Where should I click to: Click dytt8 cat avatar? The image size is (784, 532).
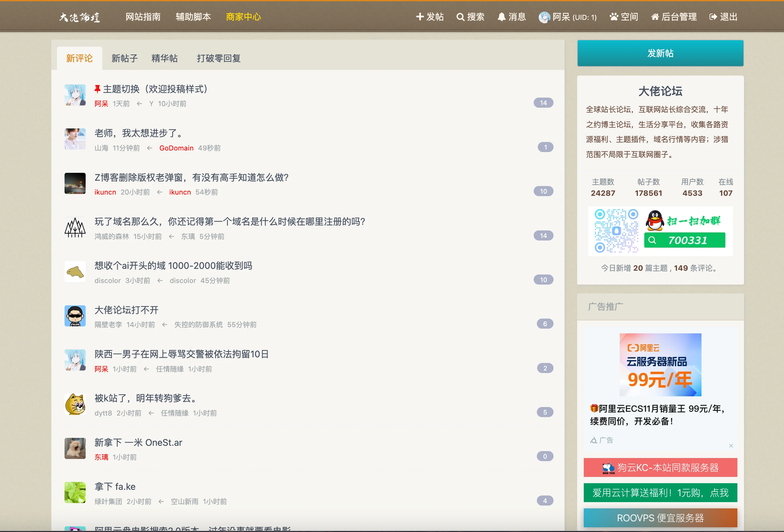click(x=75, y=404)
